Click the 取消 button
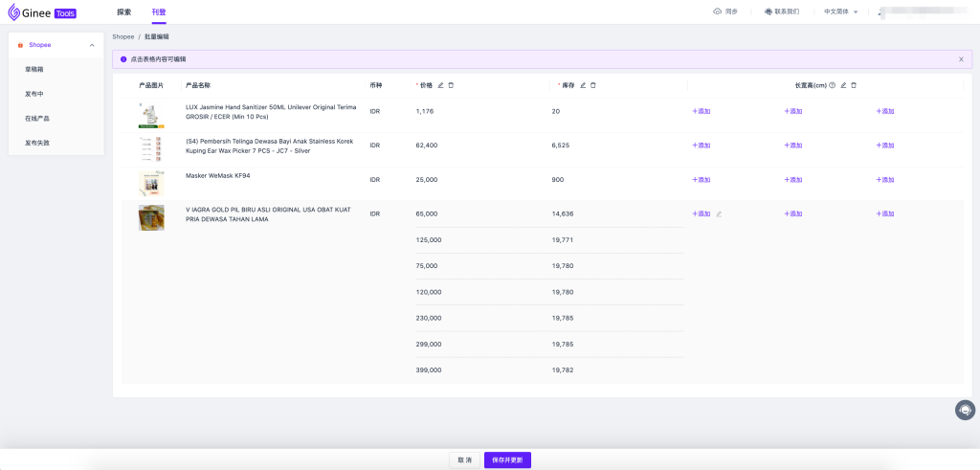 pyautogui.click(x=464, y=459)
